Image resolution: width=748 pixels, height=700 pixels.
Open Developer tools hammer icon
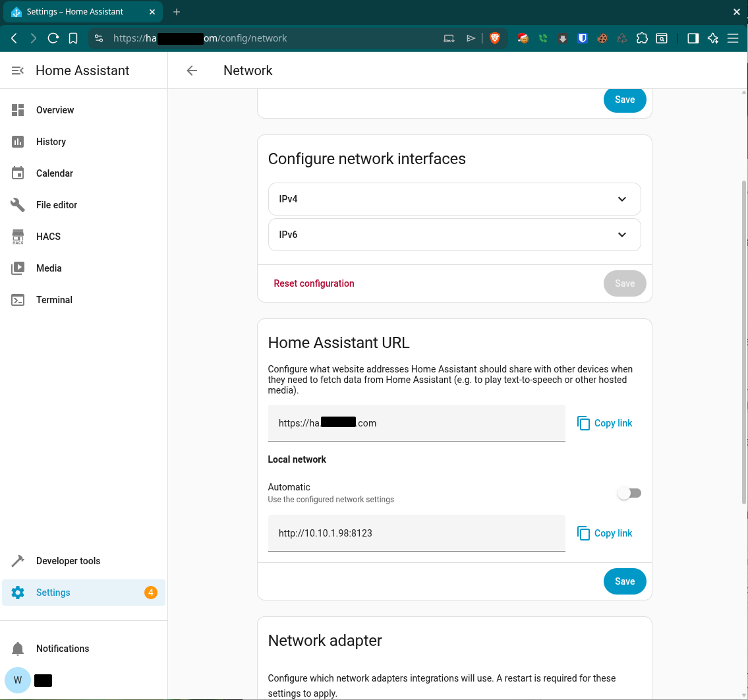click(x=18, y=561)
